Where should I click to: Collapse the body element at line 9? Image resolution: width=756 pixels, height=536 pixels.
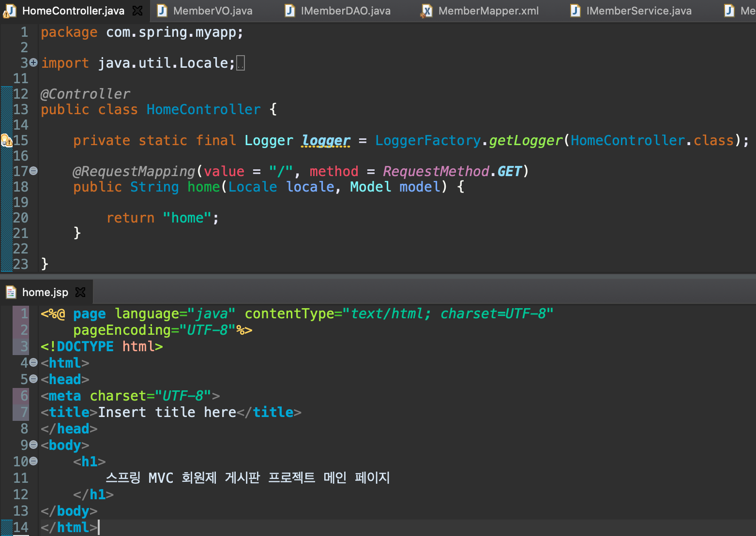pyautogui.click(x=33, y=445)
